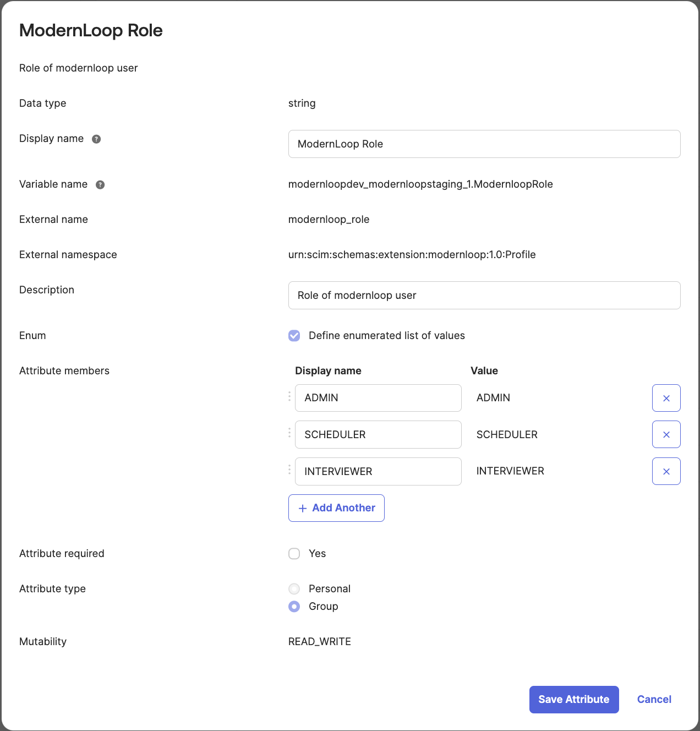Click the Attribute members label
The height and width of the screenshot is (731, 700).
(64, 371)
